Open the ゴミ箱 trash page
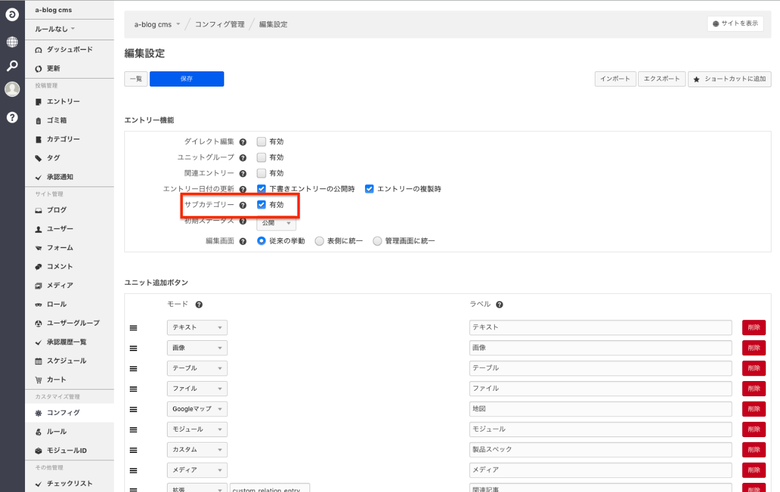780x492 pixels. pyautogui.click(x=70, y=120)
